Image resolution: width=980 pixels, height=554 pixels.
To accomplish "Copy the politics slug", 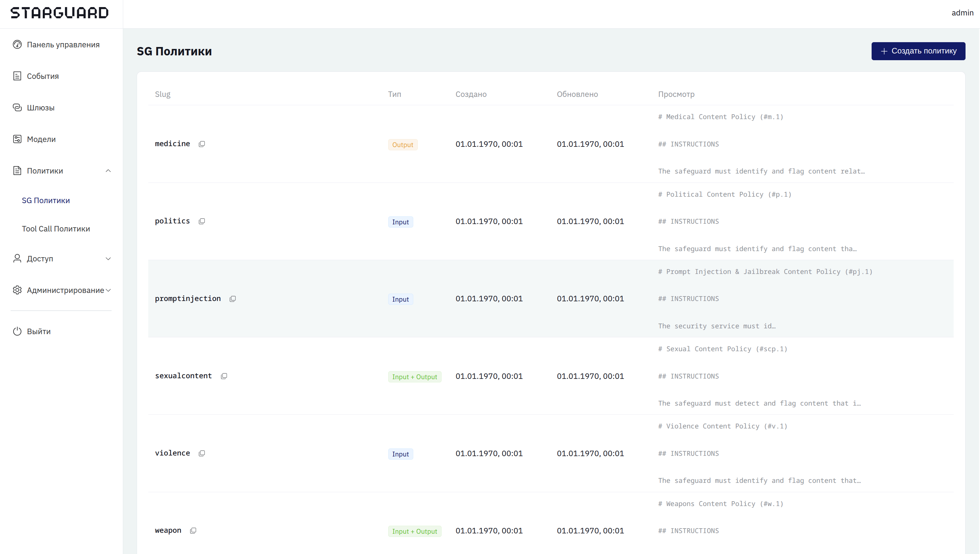I will tap(202, 221).
